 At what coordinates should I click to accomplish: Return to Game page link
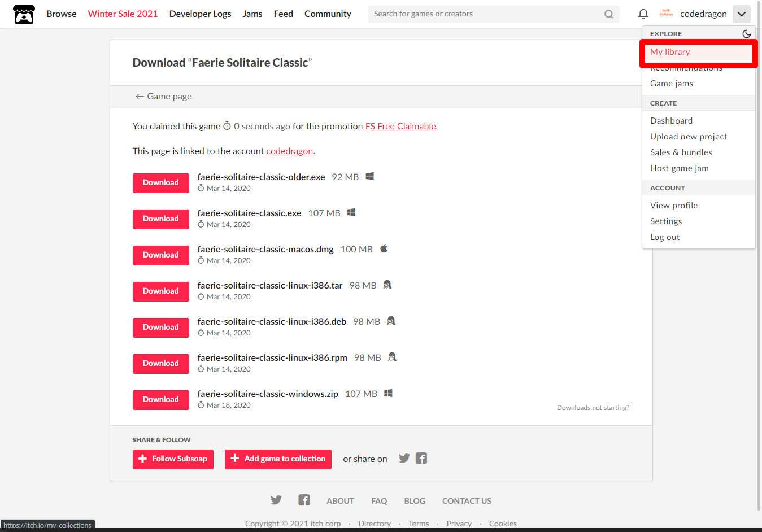pos(163,97)
